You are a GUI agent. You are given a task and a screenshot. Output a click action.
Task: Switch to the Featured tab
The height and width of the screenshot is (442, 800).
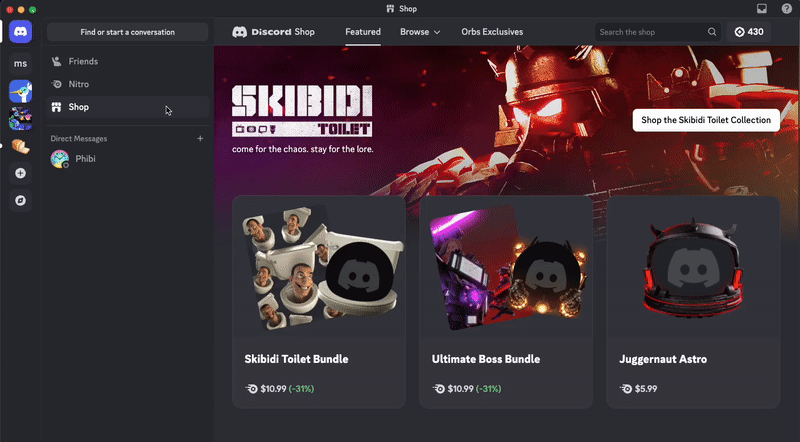(363, 32)
